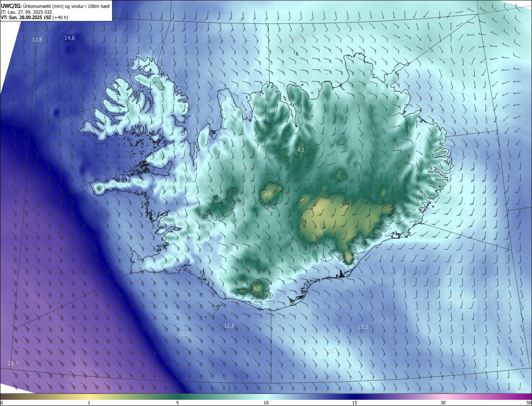Click the 12.8 value beside the 11.5 label
The image size is (532, 406).
click(x=229, y=326)
